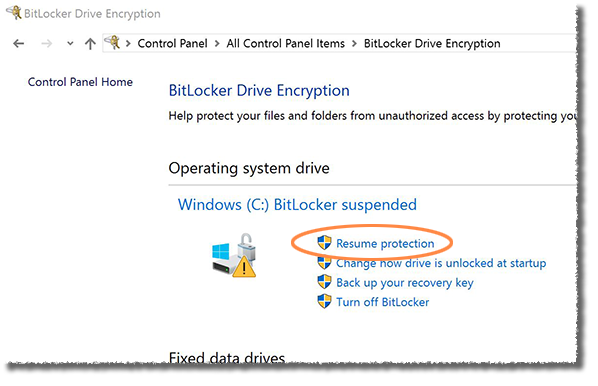Open Control Panel Home link
The width and height of the screenshot is (598, 386).
point(80,82)
